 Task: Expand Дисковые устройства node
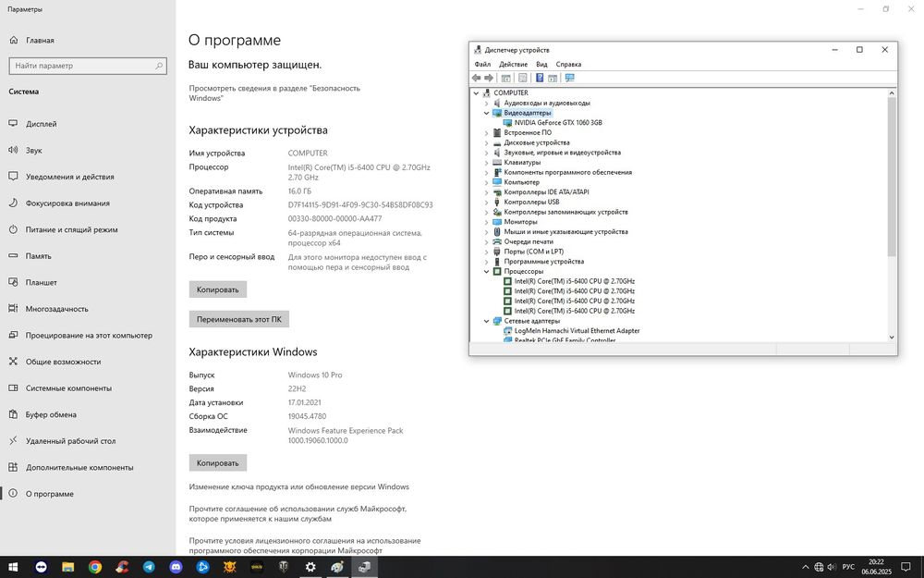[487, 142]
